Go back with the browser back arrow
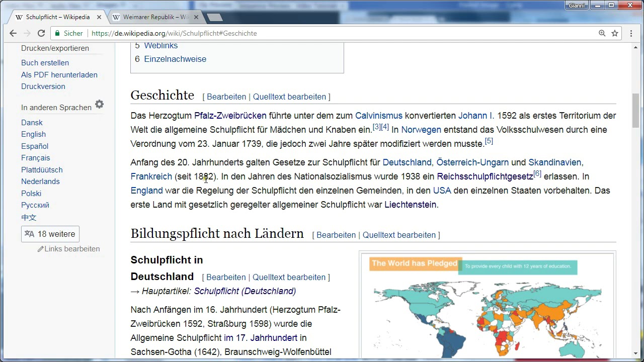This screenshot has height=362, width=644. [x=13, y=33]
